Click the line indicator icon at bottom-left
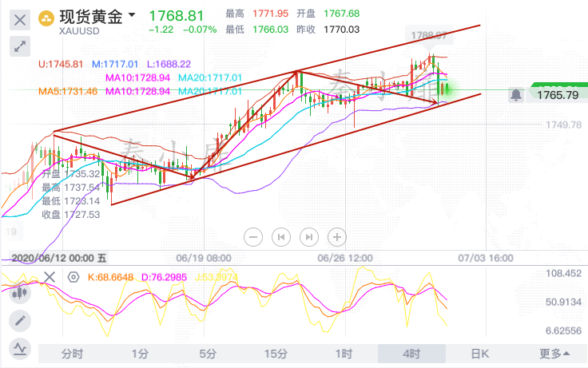The width and height of the screenshot is (588, 368). (20, 348)
